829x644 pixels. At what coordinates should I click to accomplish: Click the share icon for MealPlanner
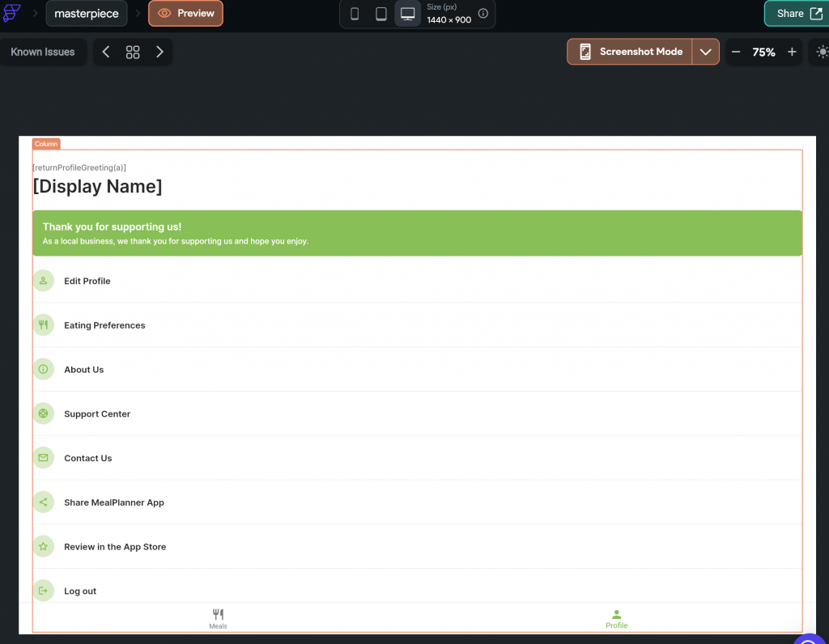click(44, 502)
